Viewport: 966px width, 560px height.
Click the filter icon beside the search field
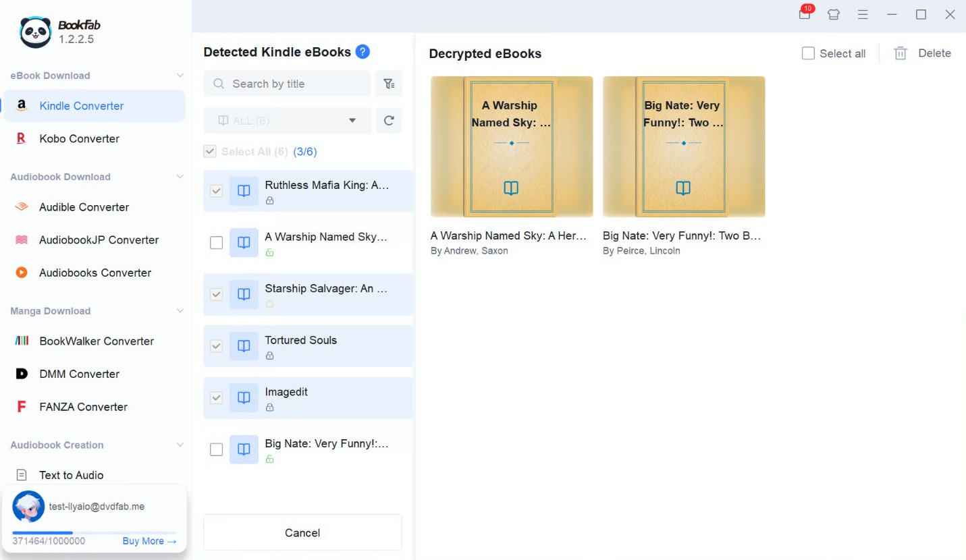click(x=389, y=83)
